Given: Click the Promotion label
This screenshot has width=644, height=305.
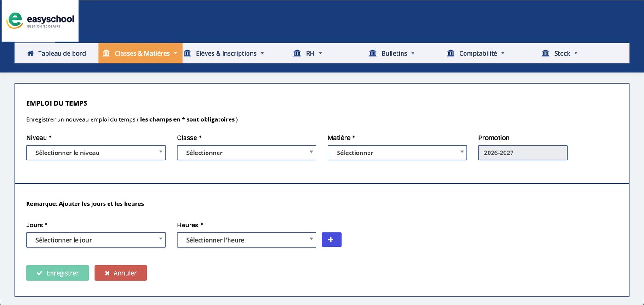Looking at the screenshot, I should (x=494, y=138).
